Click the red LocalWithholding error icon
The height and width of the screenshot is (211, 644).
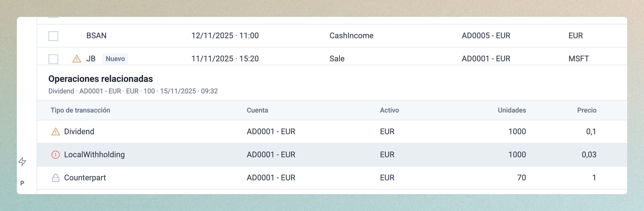point(56,155)
